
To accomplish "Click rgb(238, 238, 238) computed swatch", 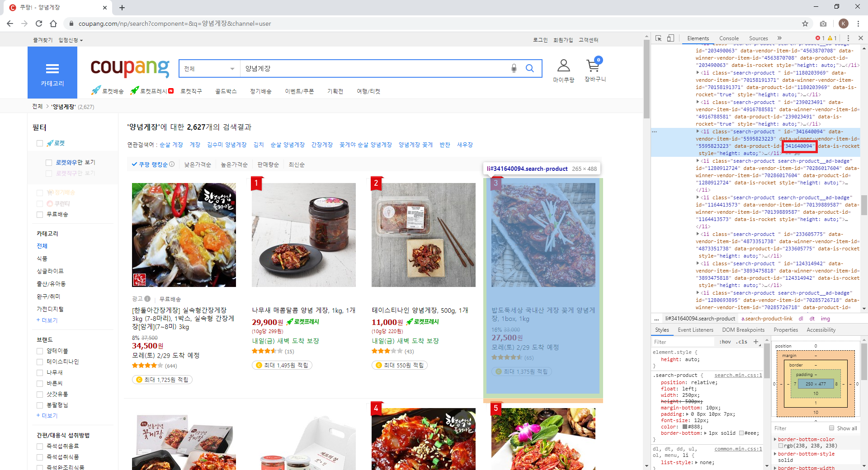I will point(781,446).
